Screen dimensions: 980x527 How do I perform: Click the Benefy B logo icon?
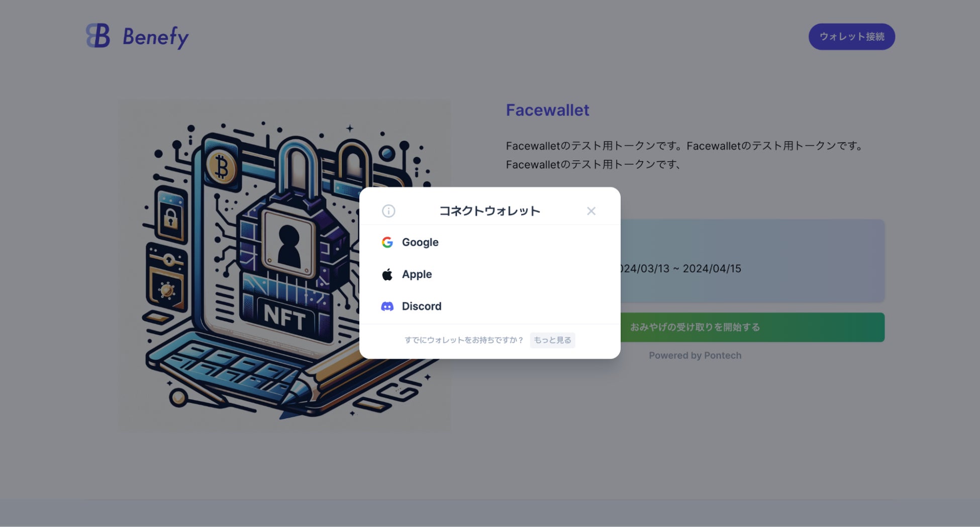point(98,36)
